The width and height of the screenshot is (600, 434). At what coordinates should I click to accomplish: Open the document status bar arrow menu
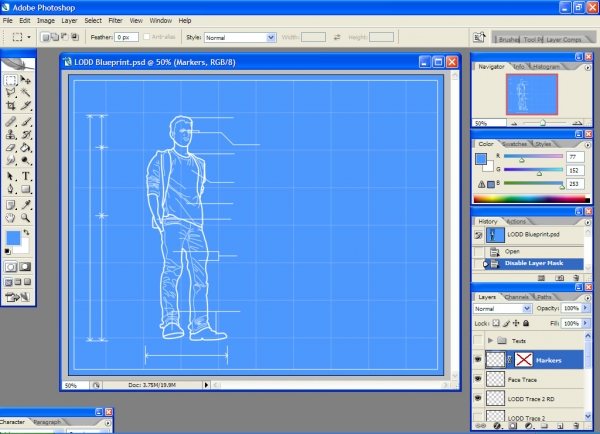[206, 385]
